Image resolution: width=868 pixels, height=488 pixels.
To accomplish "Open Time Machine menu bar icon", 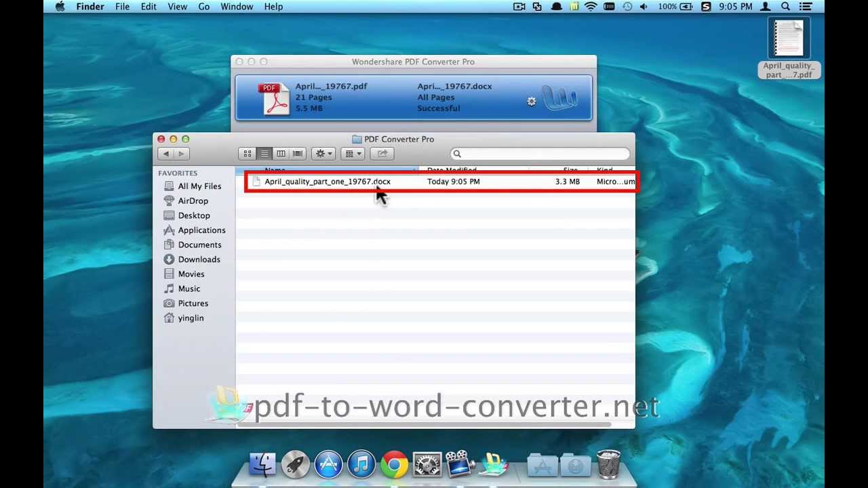I will pos(627,7).
